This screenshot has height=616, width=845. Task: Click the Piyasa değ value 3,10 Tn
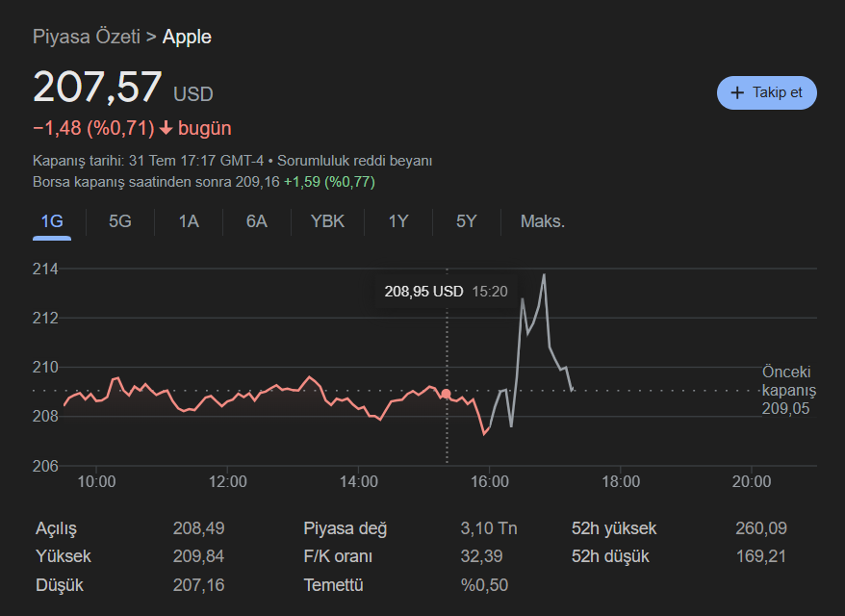[x=489, y=528]
